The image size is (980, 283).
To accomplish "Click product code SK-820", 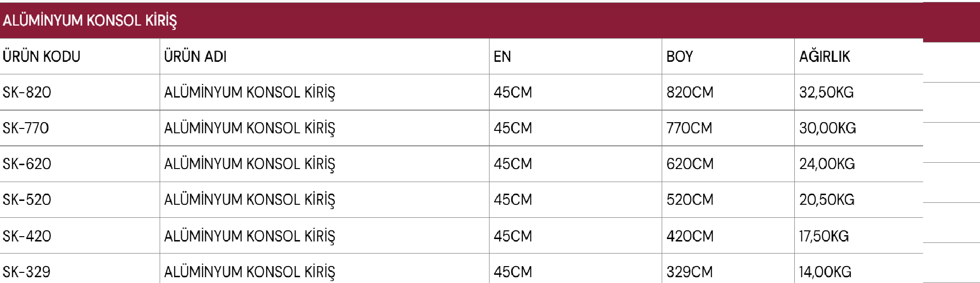I will (27, 92).
